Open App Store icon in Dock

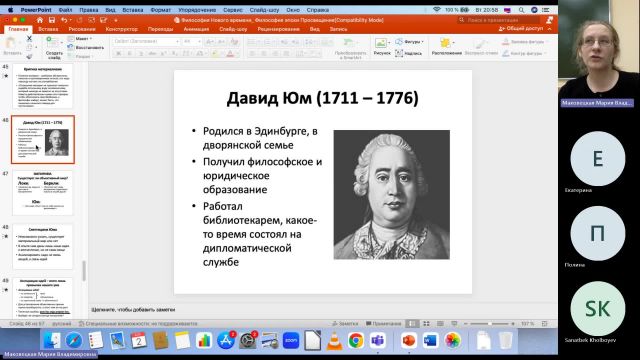coord(226,340)
